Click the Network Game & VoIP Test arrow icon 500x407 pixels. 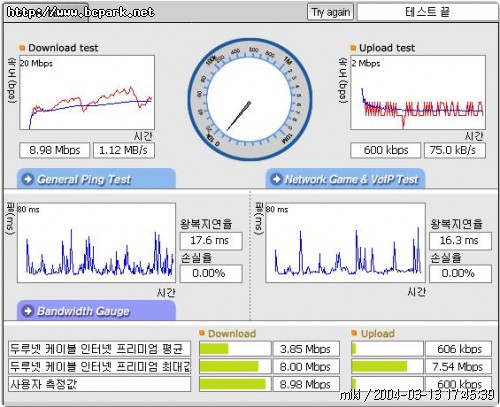click(x=276, y=179)
